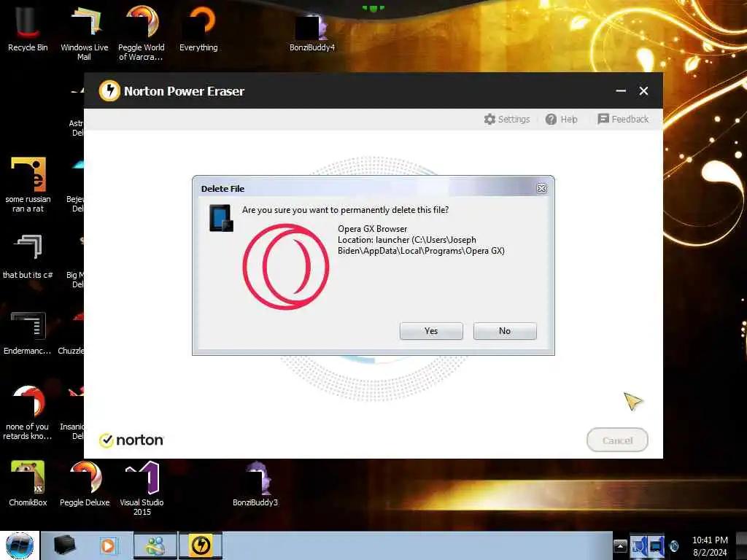Select the 'that but its c#' icon
The image size is (747, 560).
tap(28, 256)
